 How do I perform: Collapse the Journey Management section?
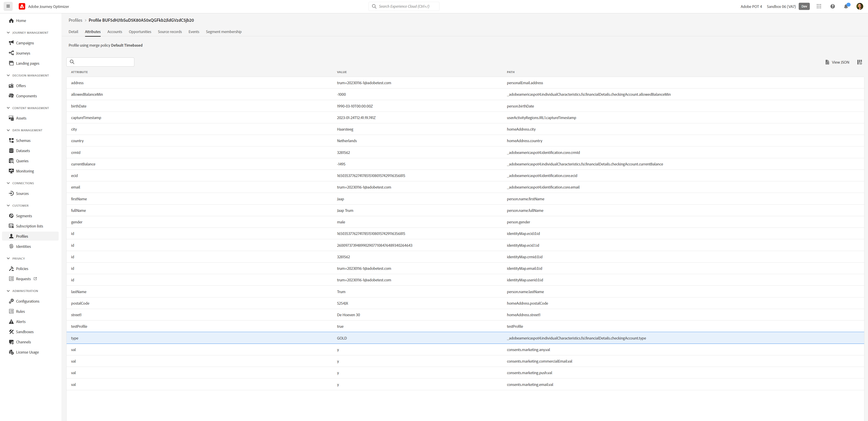[8, 33]
